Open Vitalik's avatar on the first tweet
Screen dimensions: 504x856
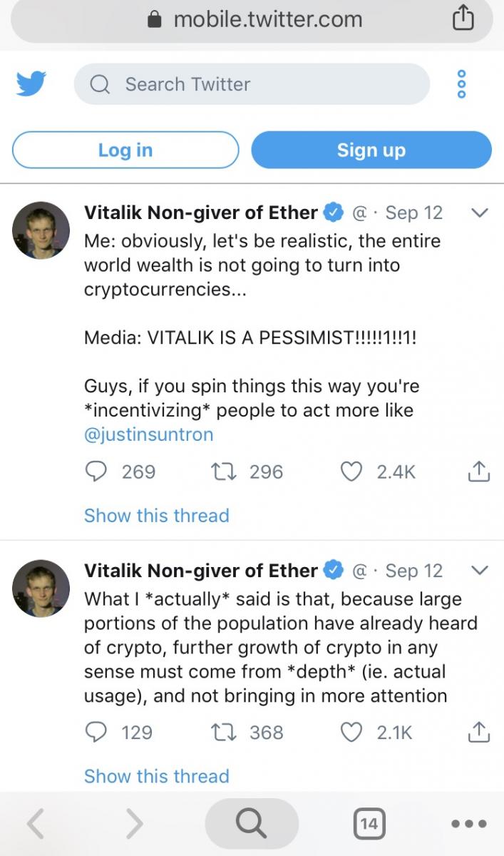41,230
